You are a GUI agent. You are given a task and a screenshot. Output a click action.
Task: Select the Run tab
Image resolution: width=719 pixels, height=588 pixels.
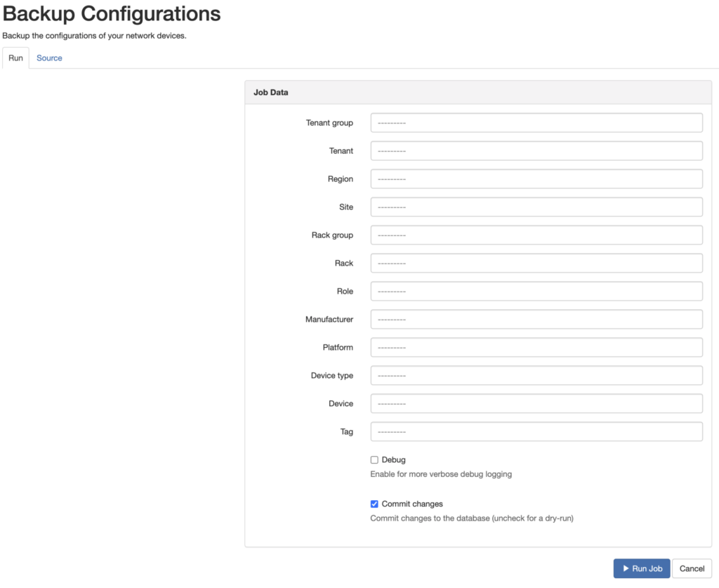(15, 58)
